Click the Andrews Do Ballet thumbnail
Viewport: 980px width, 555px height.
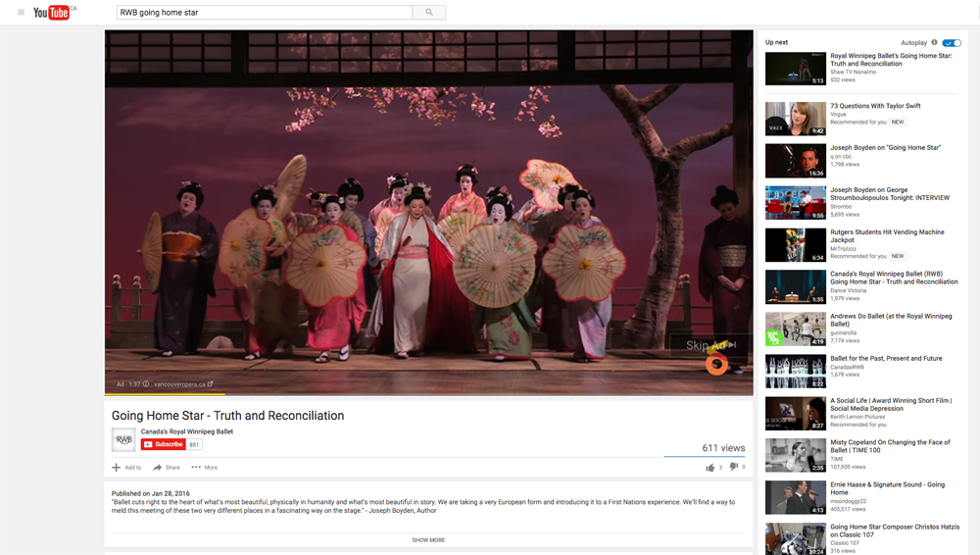click(x=796, y=329)
